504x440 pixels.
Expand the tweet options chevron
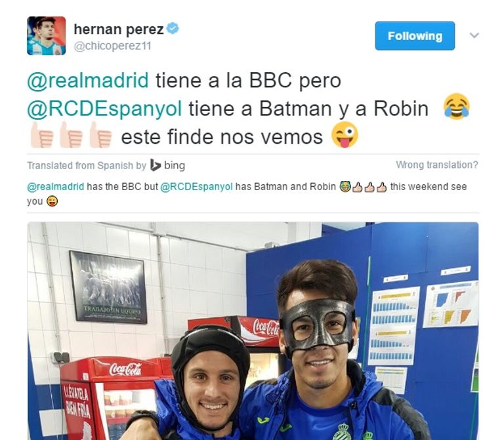click(x=474, y=35)
